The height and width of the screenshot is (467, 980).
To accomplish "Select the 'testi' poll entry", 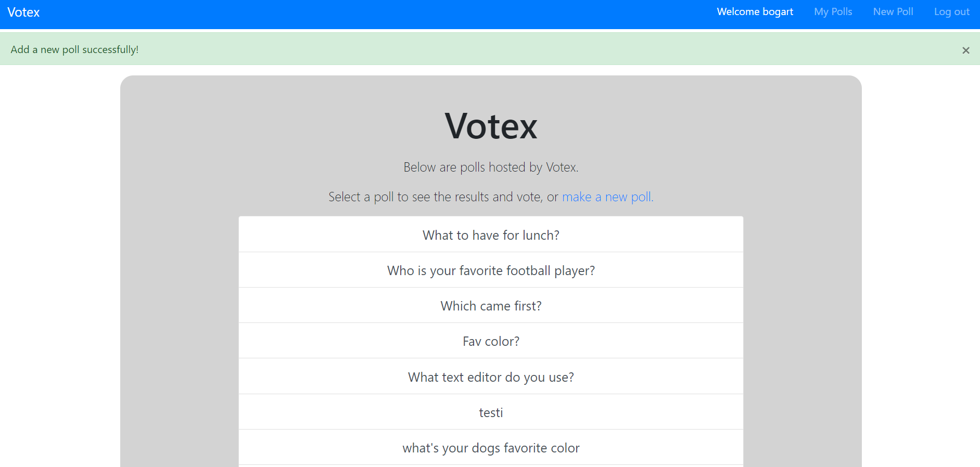I will point(491,412).
